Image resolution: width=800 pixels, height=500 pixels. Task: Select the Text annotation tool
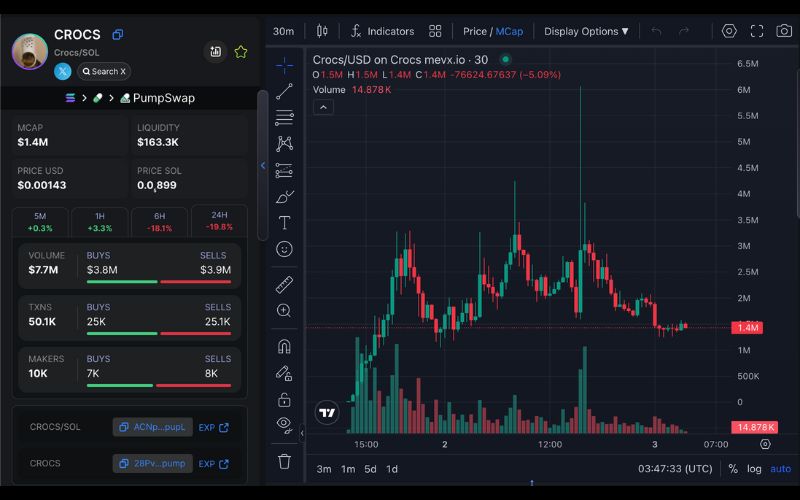[x=284, y=223]
